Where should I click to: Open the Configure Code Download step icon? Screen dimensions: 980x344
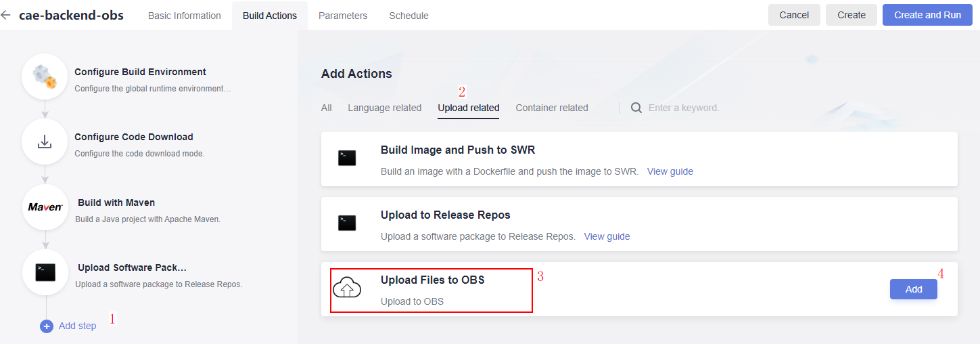pos(45,142)
